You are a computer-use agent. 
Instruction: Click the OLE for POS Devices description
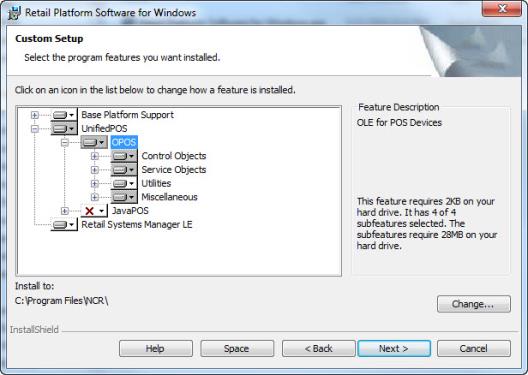click(x=399, y=123)
